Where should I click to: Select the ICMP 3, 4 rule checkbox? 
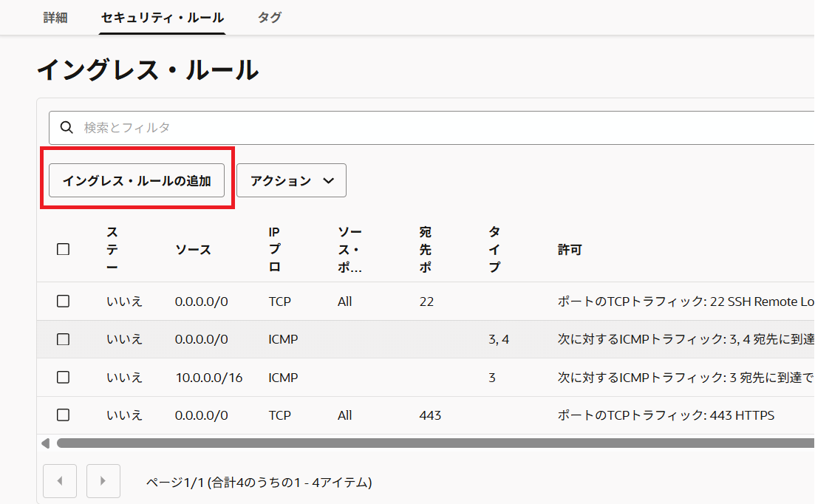64,339
